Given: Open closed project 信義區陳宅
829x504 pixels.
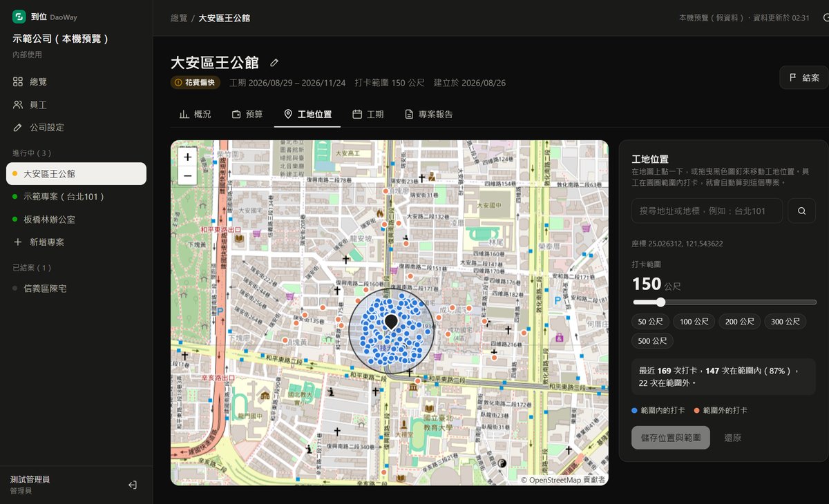Looking at the screenshot, I should (x=76, y=289).
